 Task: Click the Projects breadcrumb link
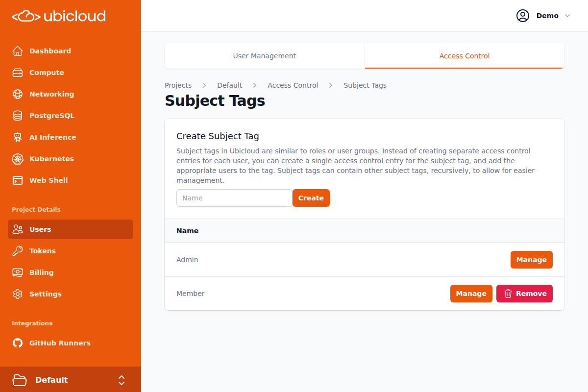[178, 85]
